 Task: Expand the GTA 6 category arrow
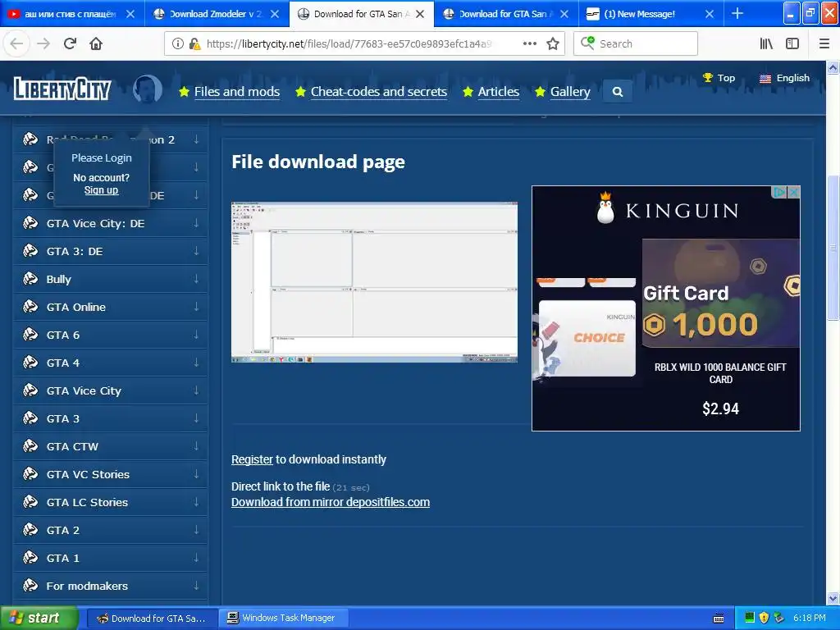coord(196,335)
